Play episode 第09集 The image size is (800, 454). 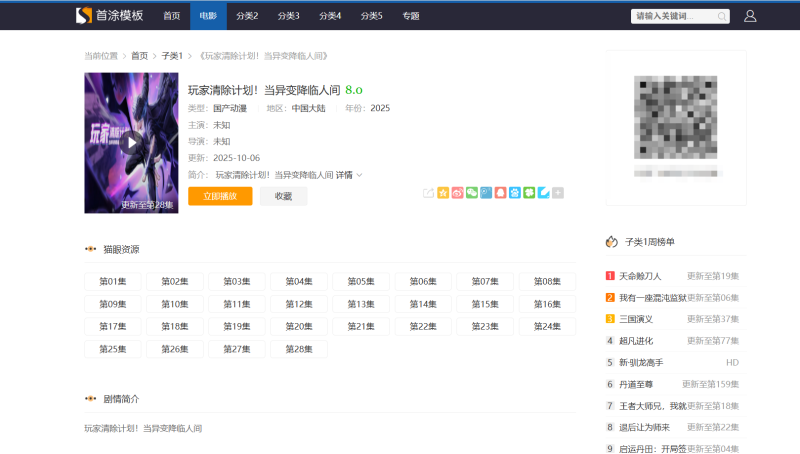tap(113, 304)
